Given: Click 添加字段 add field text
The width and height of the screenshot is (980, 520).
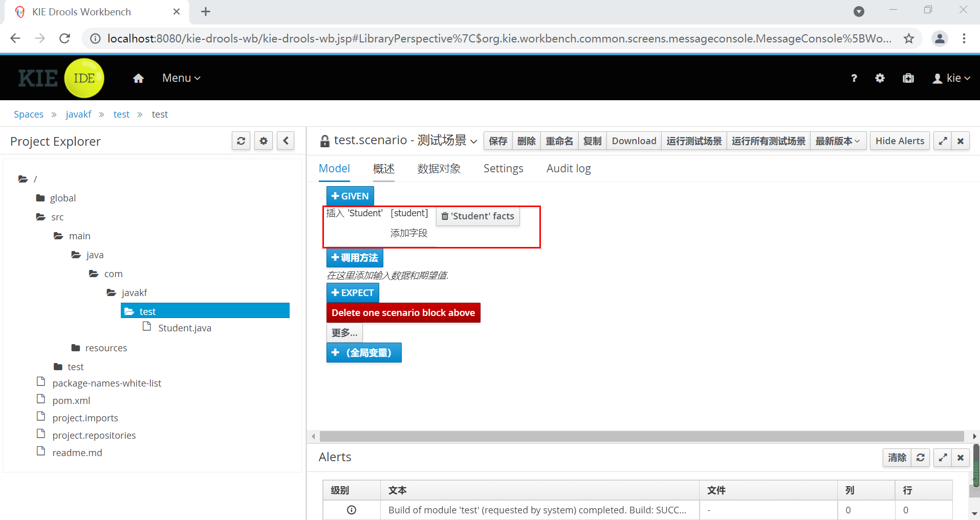Looking at the screenshot, I should click(409, 233).
